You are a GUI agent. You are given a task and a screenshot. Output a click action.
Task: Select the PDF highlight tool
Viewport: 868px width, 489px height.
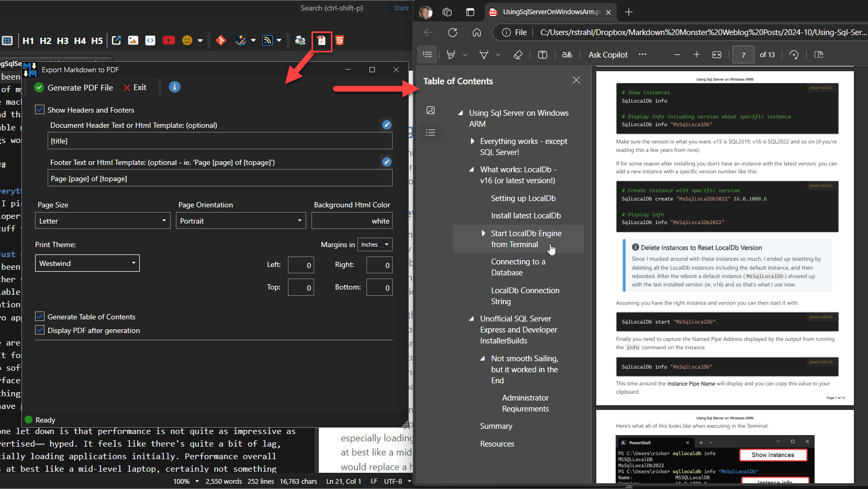[x=451, y=54]
